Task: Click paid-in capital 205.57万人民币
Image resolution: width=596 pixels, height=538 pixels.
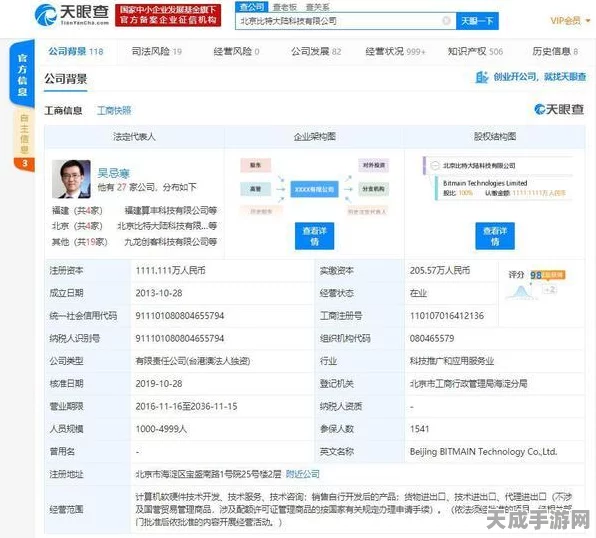Action: click(x=440, y=270)
